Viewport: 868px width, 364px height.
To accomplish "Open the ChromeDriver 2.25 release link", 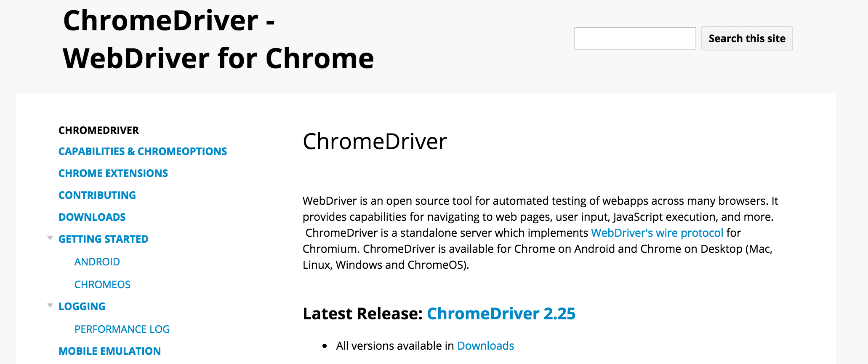I will pos(501,313).
